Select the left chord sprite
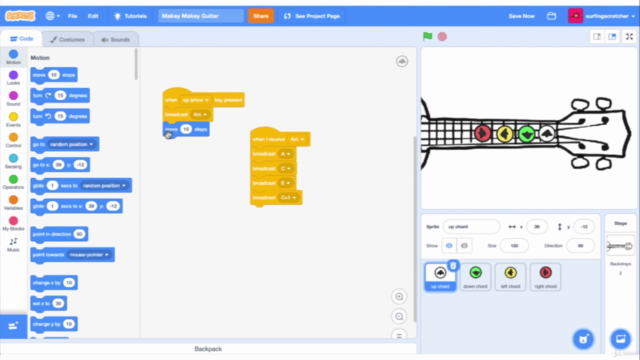The width and height of the screenshot is (640, 360). coord(510,277)
